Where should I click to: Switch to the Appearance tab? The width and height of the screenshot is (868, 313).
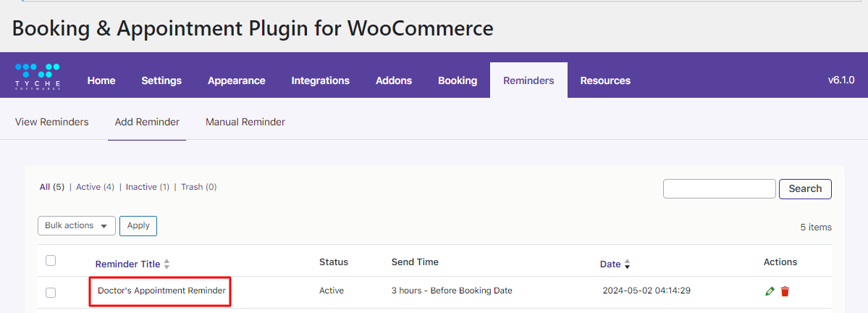(x=237, y=80)
